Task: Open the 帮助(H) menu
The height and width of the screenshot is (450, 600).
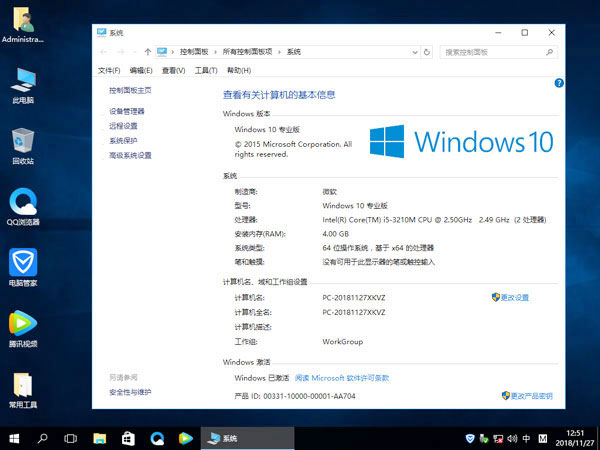Action: (239, 70)
